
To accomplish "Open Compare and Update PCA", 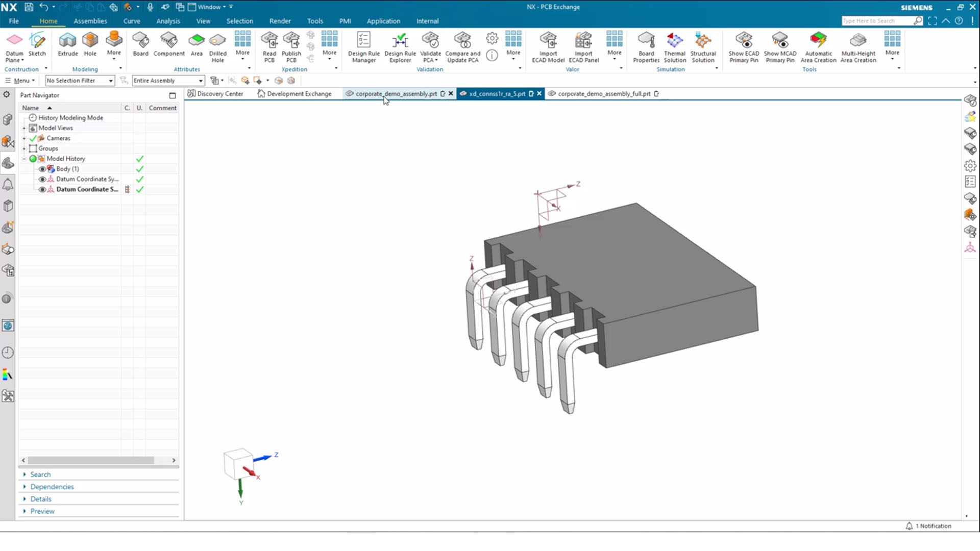I will 462,46.
